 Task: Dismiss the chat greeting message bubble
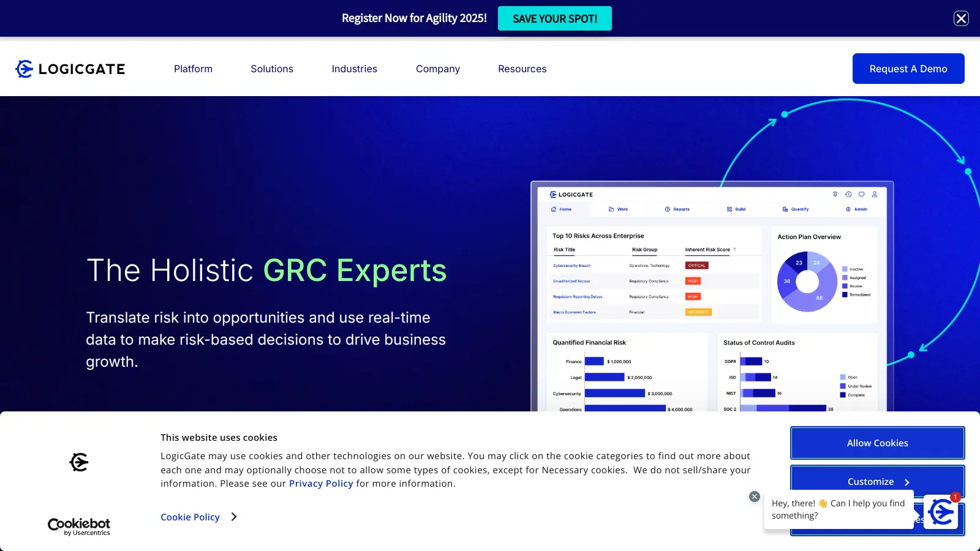754,496
